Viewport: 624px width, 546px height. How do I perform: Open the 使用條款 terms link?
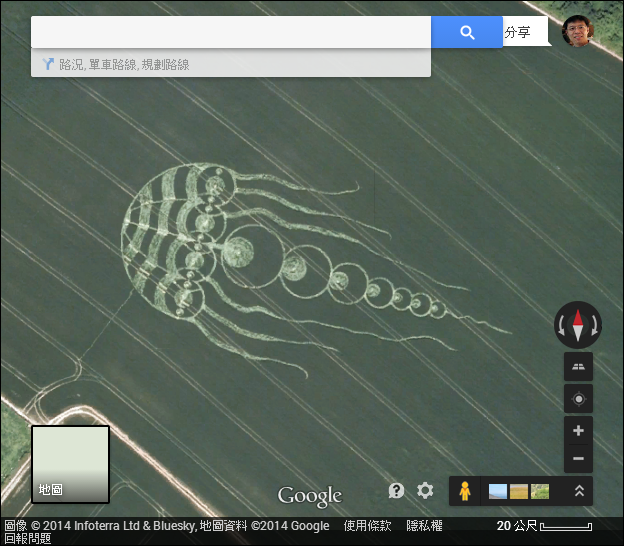367,526
